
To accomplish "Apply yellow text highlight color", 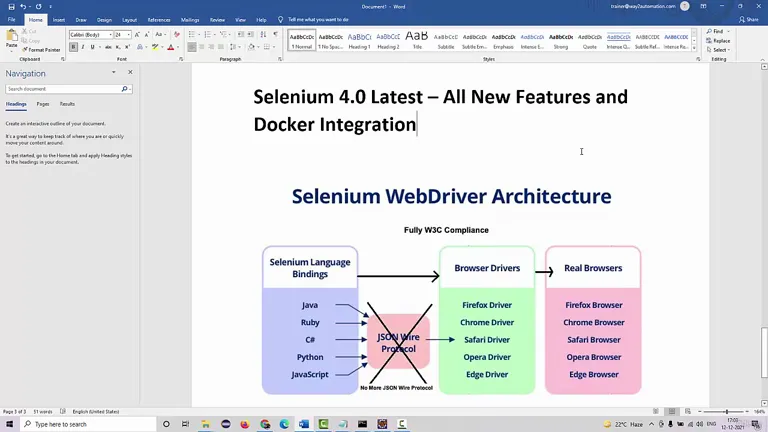I will 155,47.
